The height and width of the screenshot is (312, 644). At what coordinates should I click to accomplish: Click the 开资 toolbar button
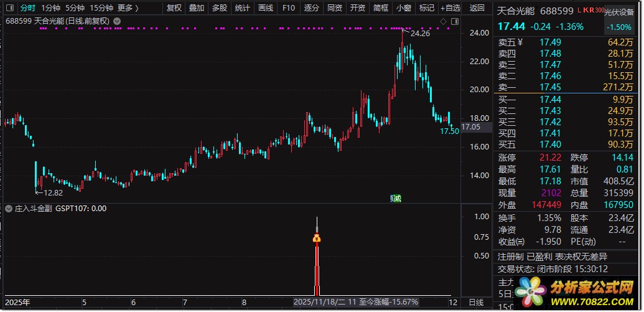click(x=358, y=8)
